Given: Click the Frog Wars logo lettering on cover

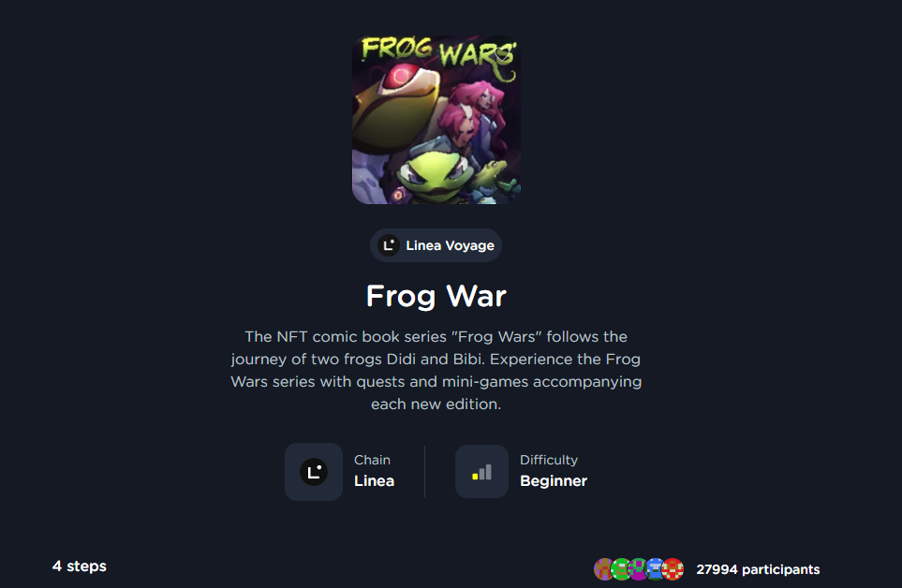Looking at the screenshot, I should point(438,52).
